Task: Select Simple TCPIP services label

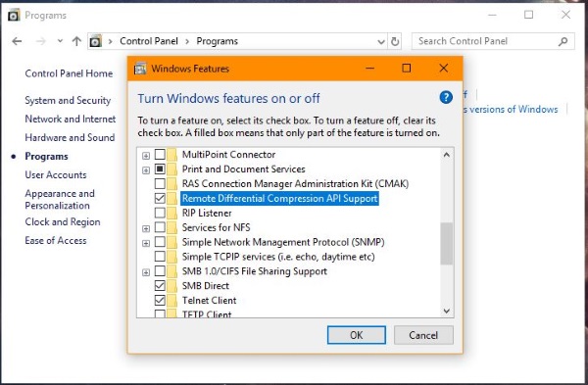Action: pyautogui.click(x=278, y=257)
